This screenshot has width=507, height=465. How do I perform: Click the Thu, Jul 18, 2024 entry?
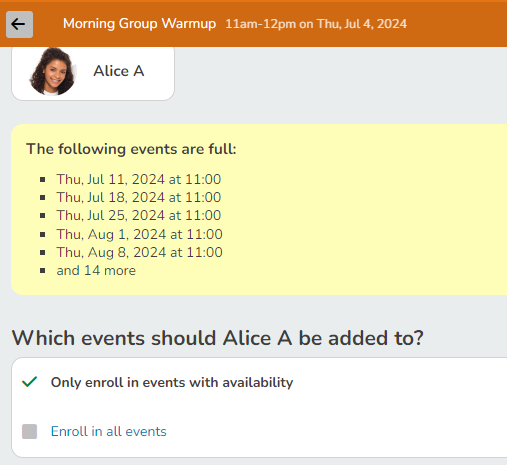(x=139, y=197)
